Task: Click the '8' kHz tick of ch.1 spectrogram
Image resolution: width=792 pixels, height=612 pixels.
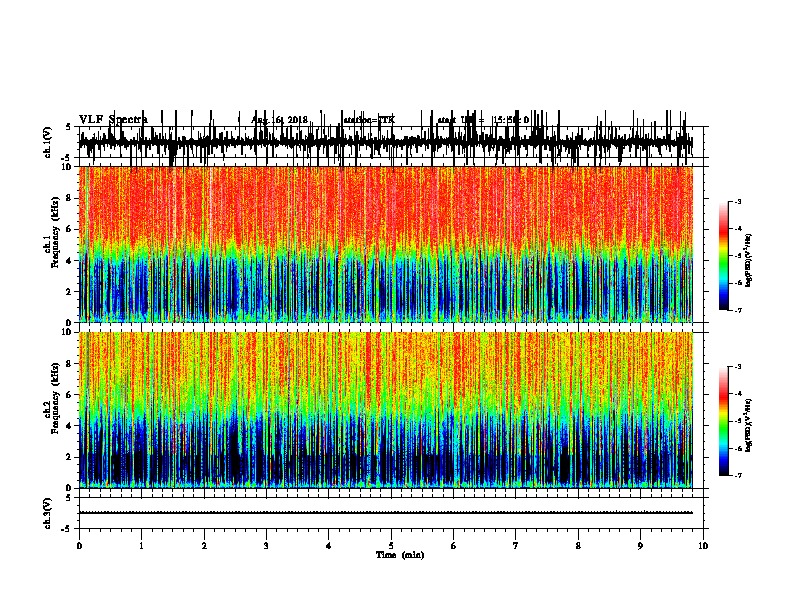Action: coord(70,198)
